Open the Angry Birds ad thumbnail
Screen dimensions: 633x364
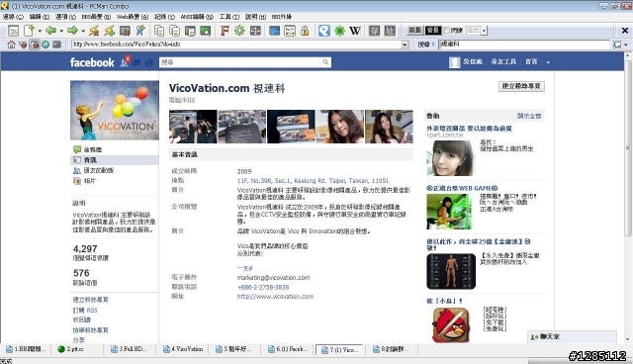tap(451, 324)
